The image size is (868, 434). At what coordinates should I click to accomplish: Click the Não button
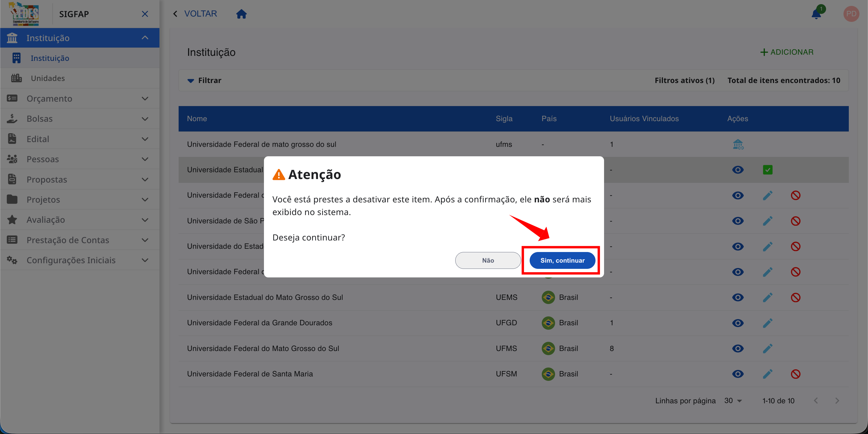pos(487,260)
